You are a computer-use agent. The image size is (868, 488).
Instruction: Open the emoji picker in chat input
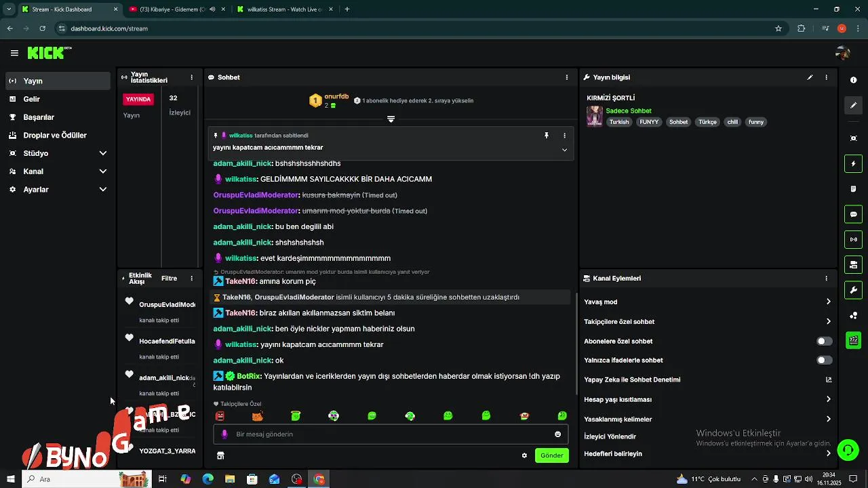pos(558,434)
